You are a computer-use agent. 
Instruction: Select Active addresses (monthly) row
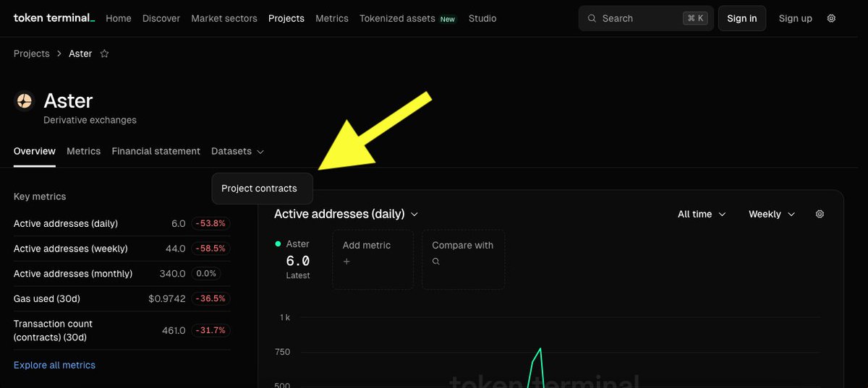pyautogui.click(x=122, y=274)
